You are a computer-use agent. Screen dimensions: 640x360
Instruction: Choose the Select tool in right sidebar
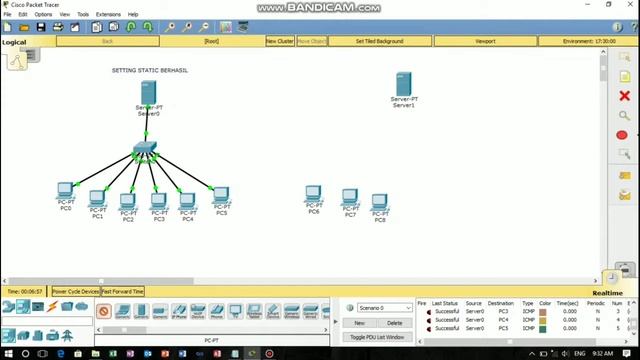pyautogui.click(x=624, y=58)
